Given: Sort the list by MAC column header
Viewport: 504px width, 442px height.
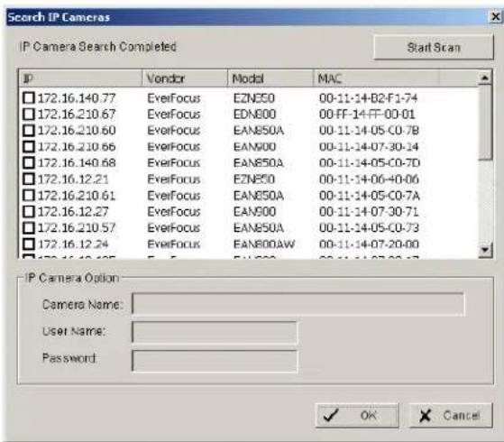Looking at the screenshot, I should (376, 78).
